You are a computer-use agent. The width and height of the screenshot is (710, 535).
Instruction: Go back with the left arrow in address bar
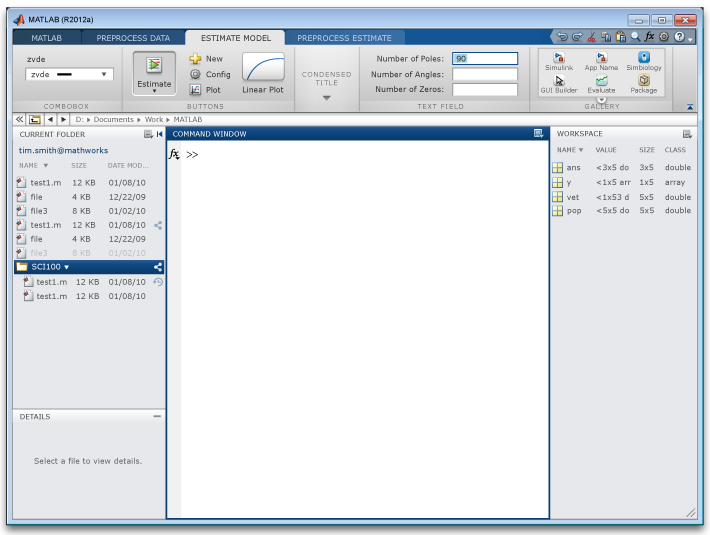click(x=50, y=119)
